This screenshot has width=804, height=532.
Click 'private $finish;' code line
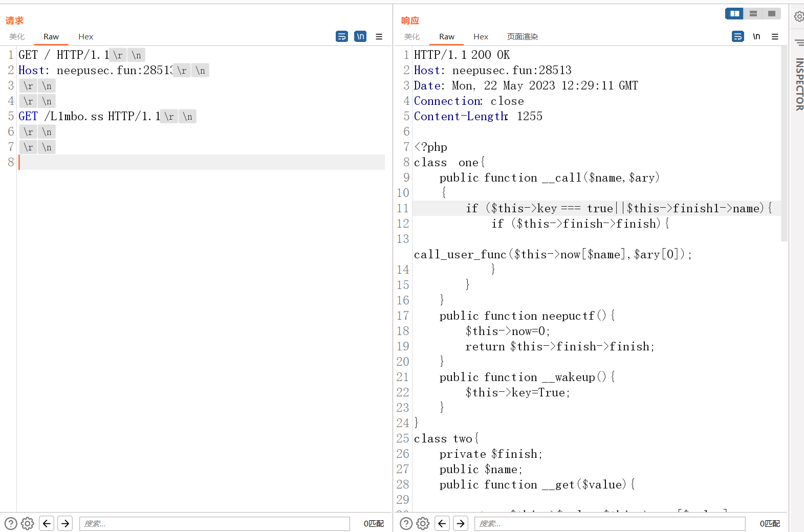[x=491, y=454]
